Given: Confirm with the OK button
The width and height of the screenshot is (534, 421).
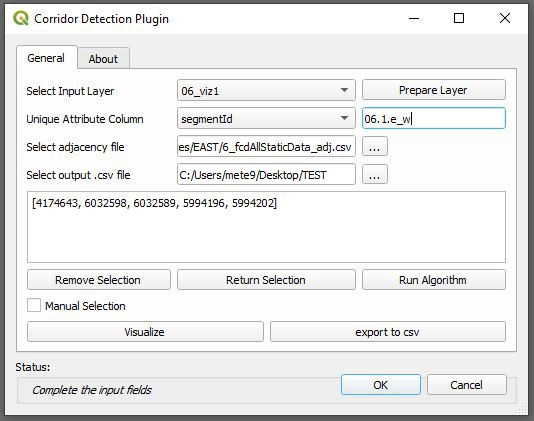Looking at the screenshot, I should pyautogui.click(x=381, y=385).
